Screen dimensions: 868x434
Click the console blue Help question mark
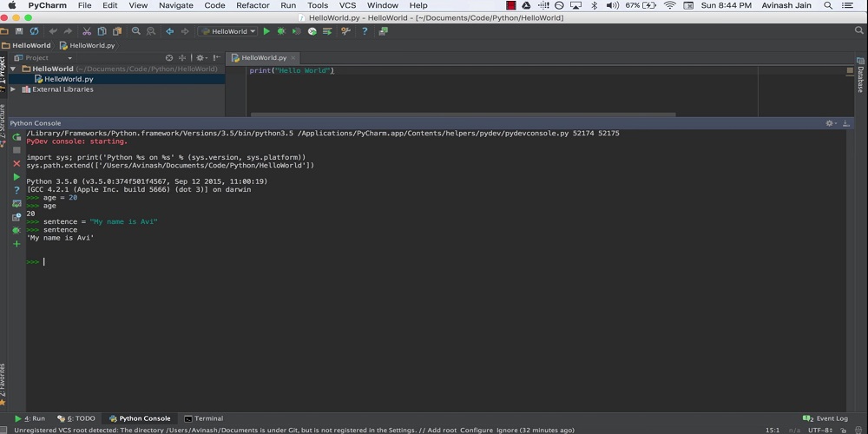click(16, 190)
